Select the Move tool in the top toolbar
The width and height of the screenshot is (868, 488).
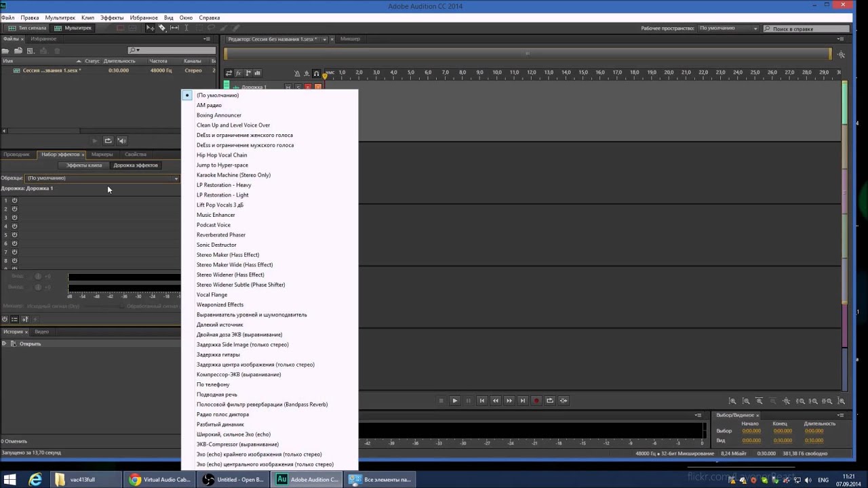click(151, 28)
